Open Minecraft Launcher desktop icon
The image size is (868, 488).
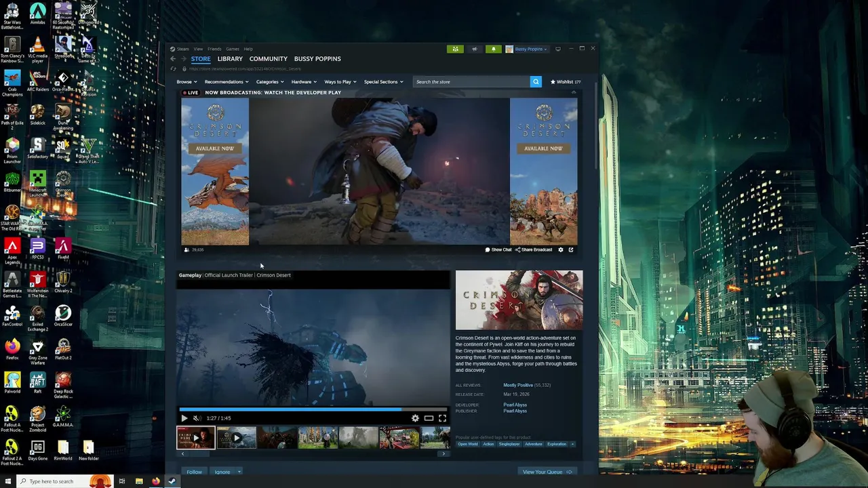point(37,184)
